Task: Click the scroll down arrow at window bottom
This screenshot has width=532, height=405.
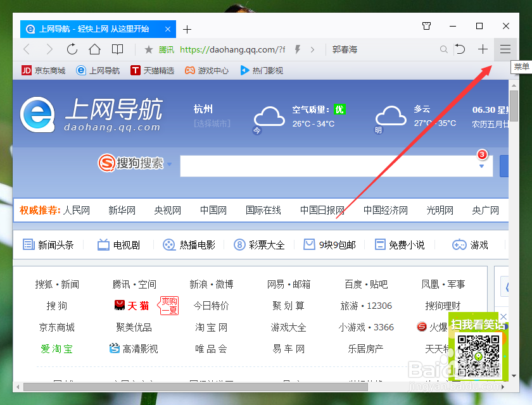Action: [x=514, y=376]
